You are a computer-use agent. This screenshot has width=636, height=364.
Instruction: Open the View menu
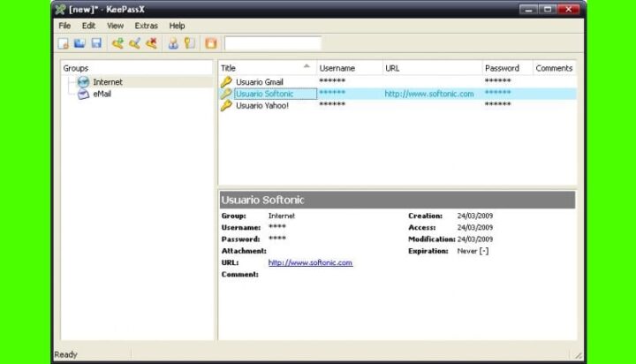click(x=115, y=26)
